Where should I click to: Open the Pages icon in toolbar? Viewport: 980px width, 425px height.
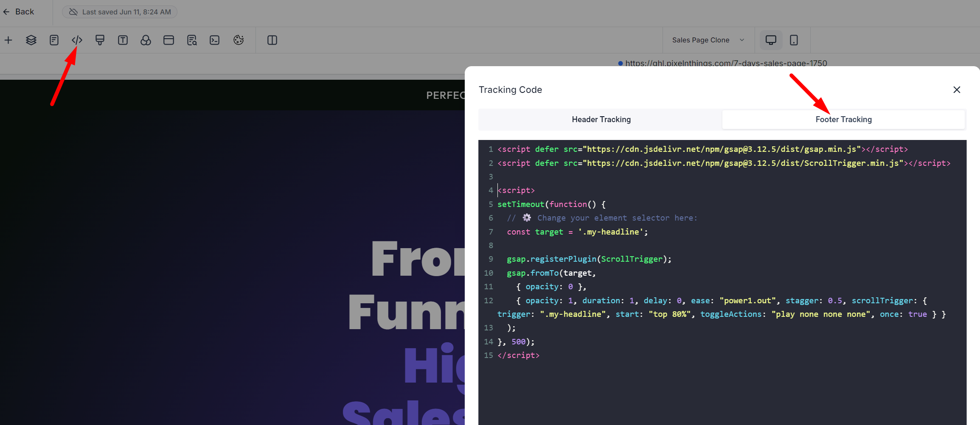coord(54,40)
